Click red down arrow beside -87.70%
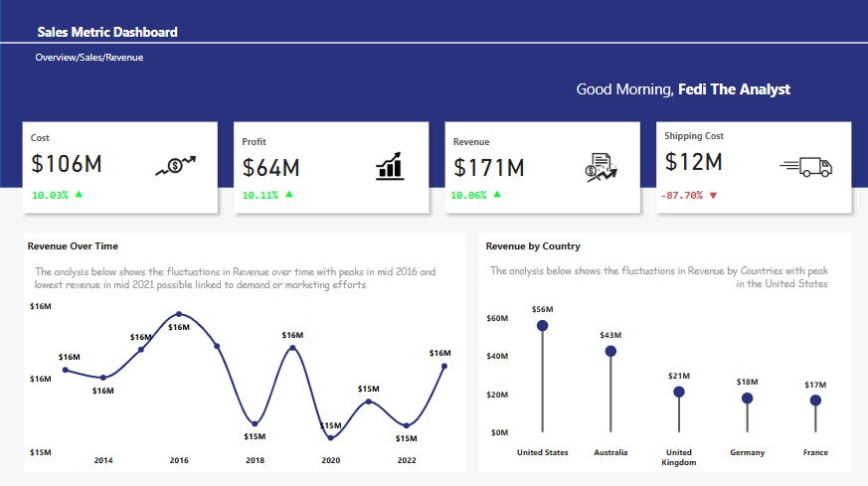 (713, 196)
